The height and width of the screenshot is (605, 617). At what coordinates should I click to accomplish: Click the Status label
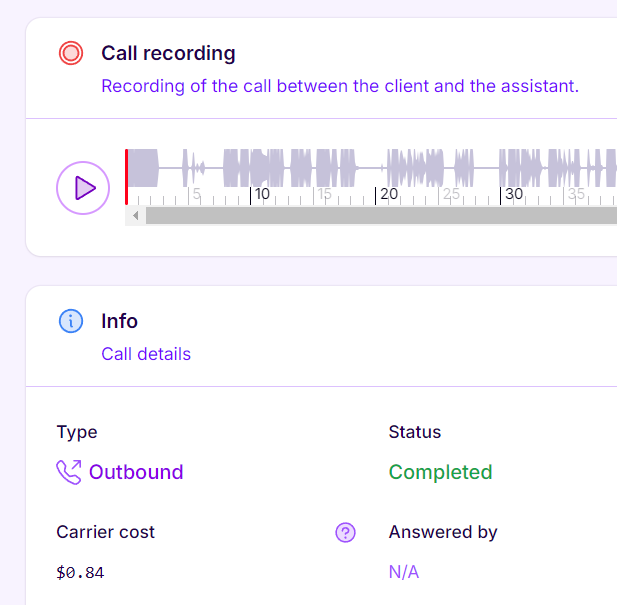415,432
